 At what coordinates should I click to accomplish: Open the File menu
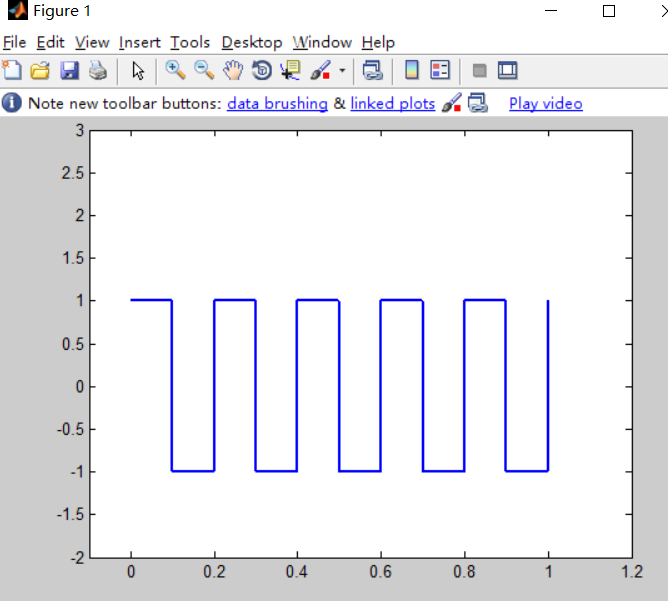14,43
